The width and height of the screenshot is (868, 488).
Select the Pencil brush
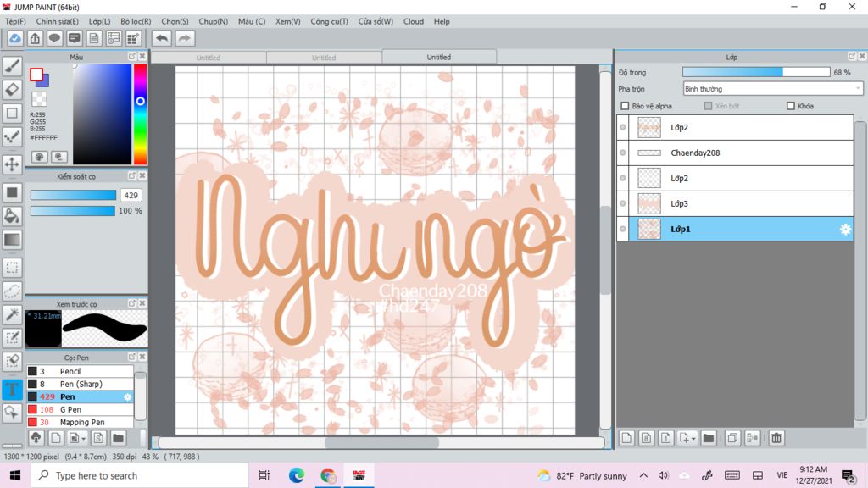coord(80,371)
